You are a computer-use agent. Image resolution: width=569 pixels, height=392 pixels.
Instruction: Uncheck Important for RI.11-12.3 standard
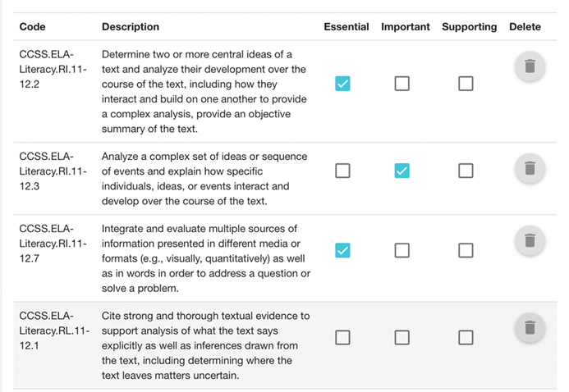coord(402,171)
